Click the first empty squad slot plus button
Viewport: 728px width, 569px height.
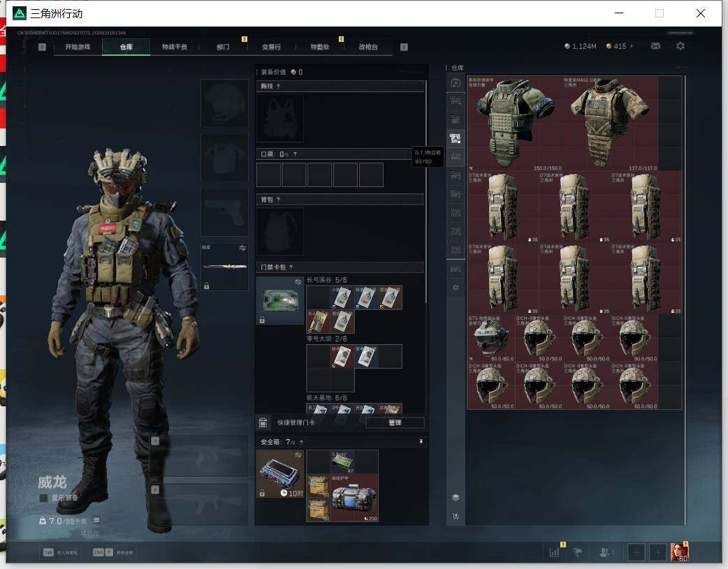636,552
